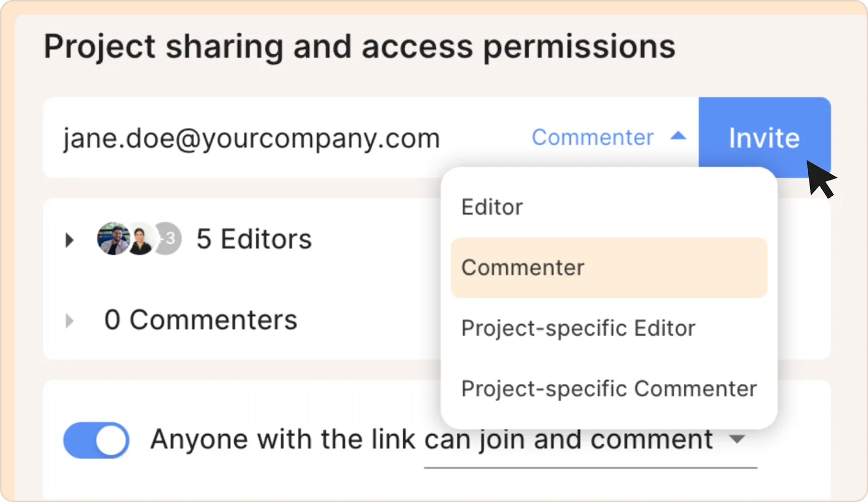Click the jane.doe@yourcompany.com email field
This screenshot has height=502, width=868.
pyautogui.click(x=251, y=138)
